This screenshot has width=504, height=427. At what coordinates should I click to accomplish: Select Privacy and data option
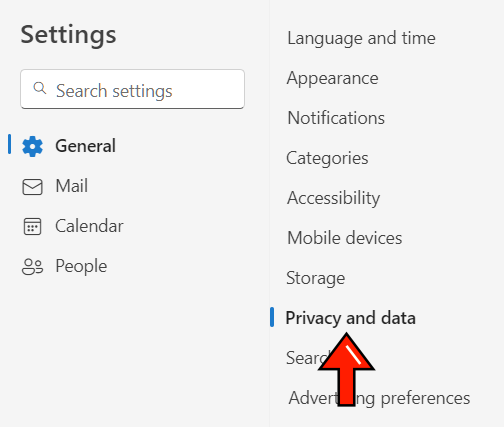pyautogui.click(x=351, y=318)
